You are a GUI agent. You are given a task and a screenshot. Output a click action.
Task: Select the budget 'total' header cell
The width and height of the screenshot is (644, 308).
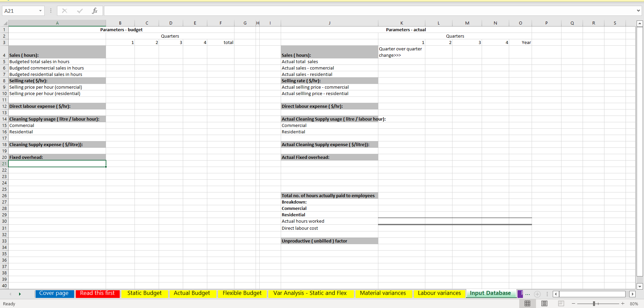[x=221, y=42]
